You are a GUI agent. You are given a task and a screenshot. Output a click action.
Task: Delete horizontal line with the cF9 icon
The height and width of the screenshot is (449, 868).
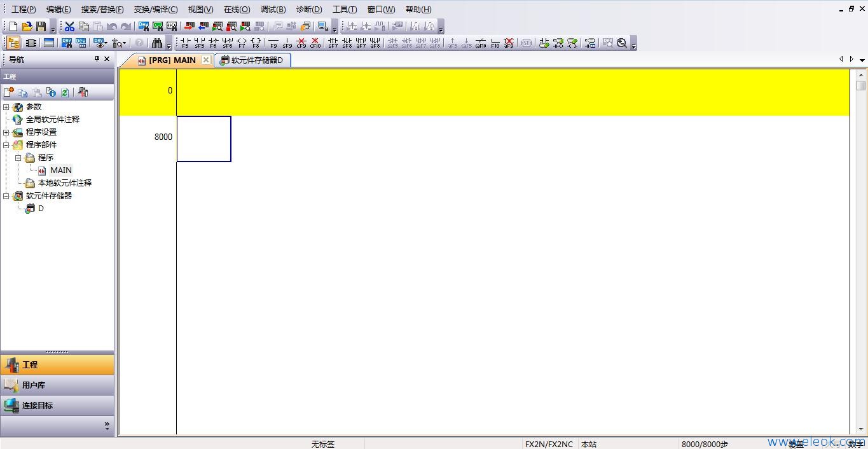click(301, 43)
